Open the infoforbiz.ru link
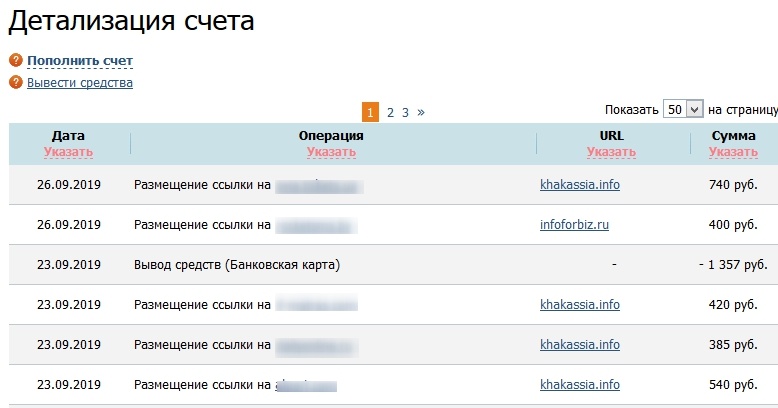 click(x=574, y=225)
